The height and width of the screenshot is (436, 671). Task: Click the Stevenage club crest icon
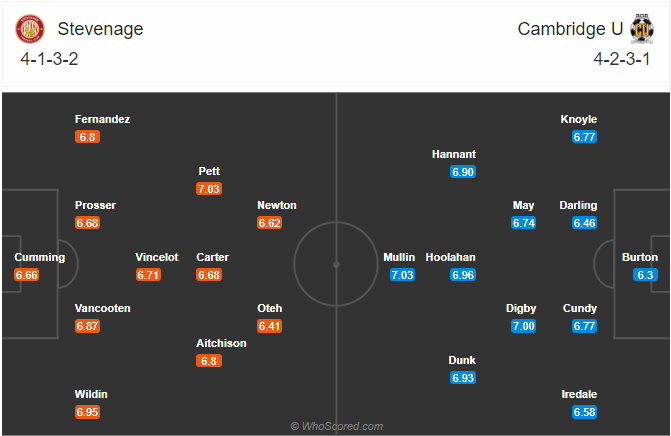point(30,29)
